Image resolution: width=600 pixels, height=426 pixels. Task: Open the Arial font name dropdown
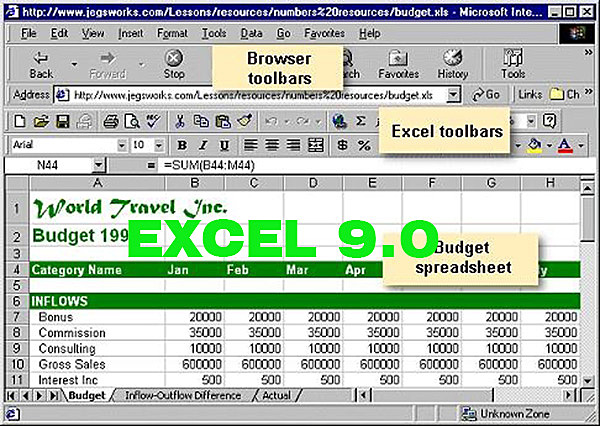121,145
